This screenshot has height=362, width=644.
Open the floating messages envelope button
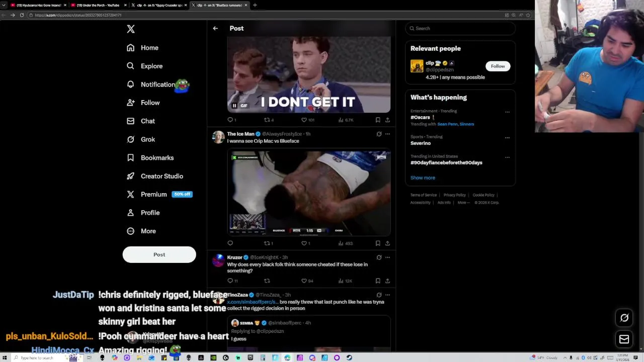pyautogui.click(x=624, y=339)
